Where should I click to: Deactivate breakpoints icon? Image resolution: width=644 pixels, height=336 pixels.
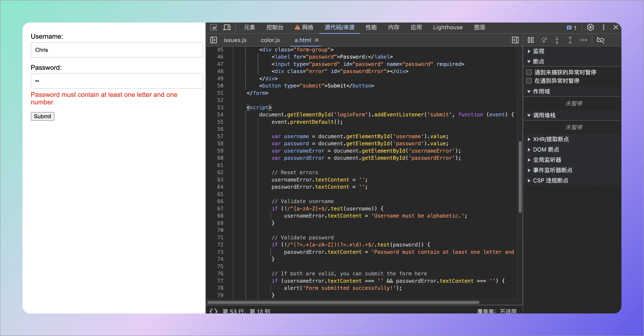tap(600, 40)
